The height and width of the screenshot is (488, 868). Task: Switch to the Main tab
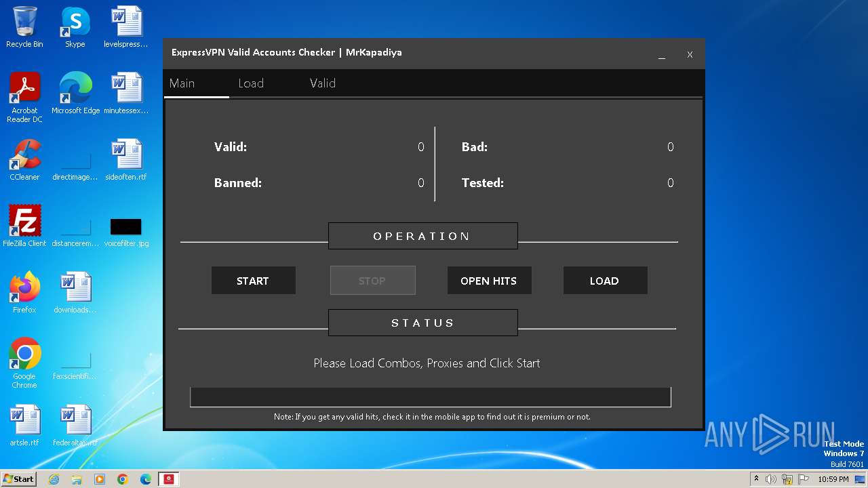182,83
